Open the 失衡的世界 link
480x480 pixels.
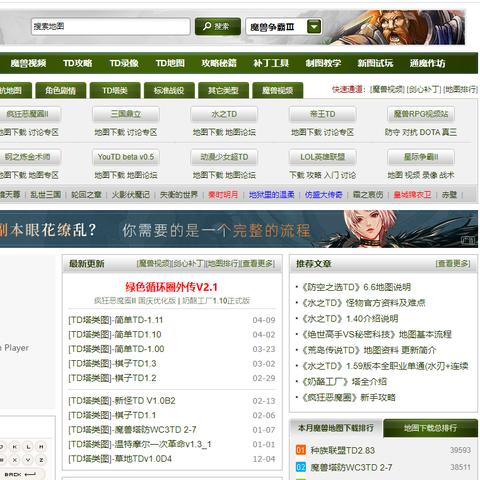(179, 195)
